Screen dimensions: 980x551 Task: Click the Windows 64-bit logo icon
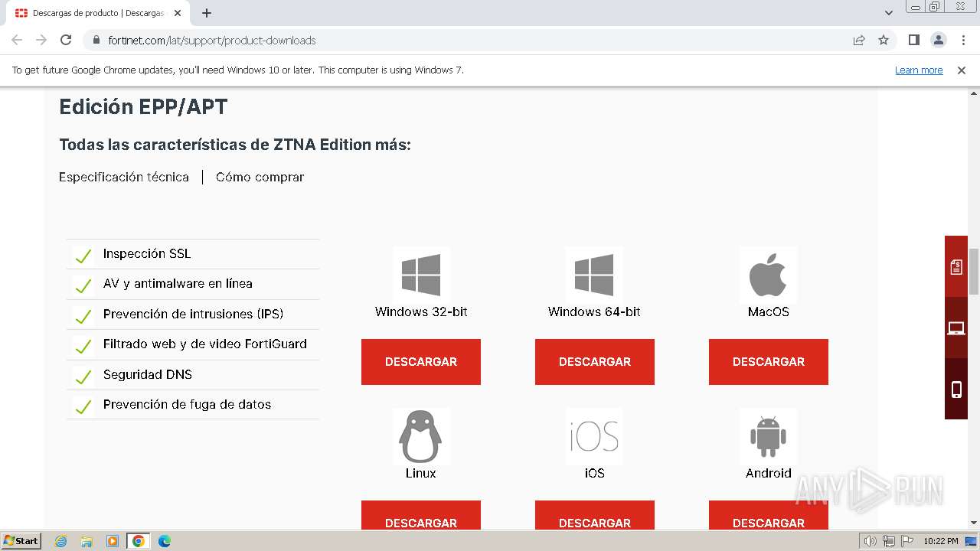tap(594, 275)
